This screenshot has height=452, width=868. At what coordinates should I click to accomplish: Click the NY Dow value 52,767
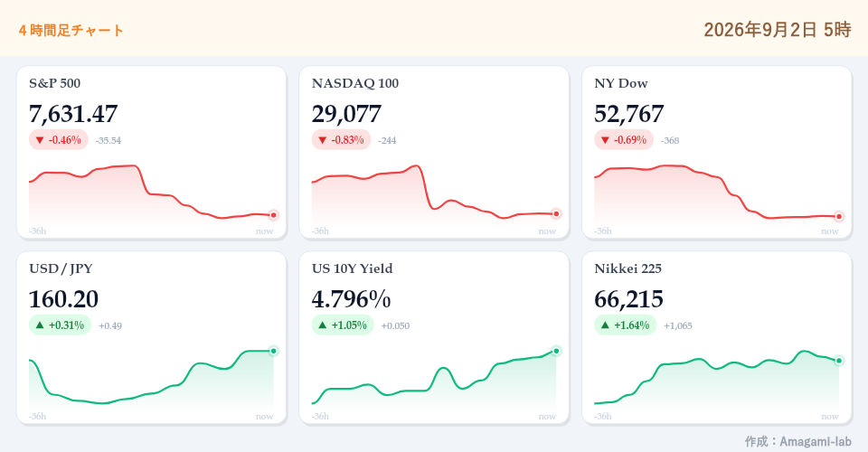pyautogui.click(x=629, y=114)
